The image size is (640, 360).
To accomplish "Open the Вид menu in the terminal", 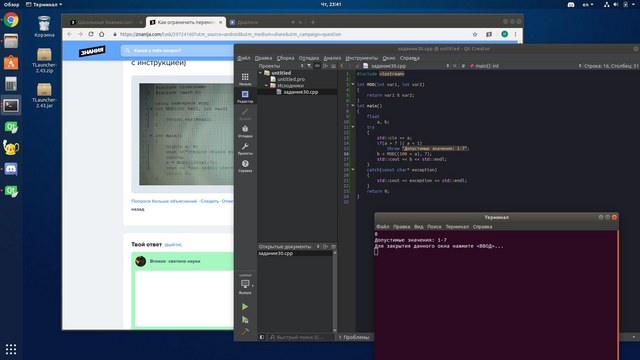I will (418, 227).
